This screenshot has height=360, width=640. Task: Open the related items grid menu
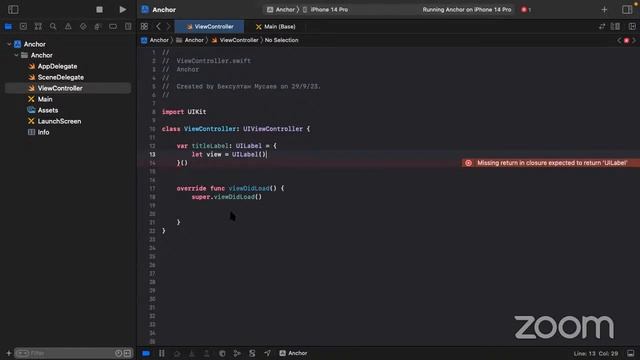pyautogui.click(x=144, y=27)
